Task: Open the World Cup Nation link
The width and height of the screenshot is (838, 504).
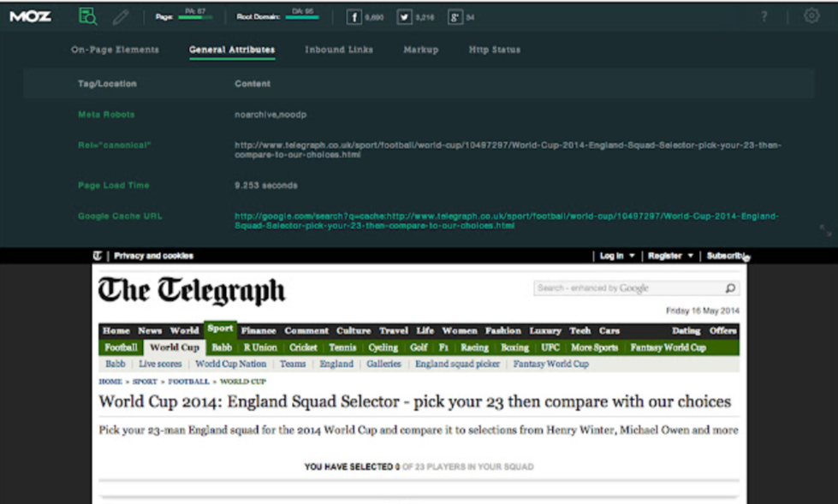Action: point(231,364)
